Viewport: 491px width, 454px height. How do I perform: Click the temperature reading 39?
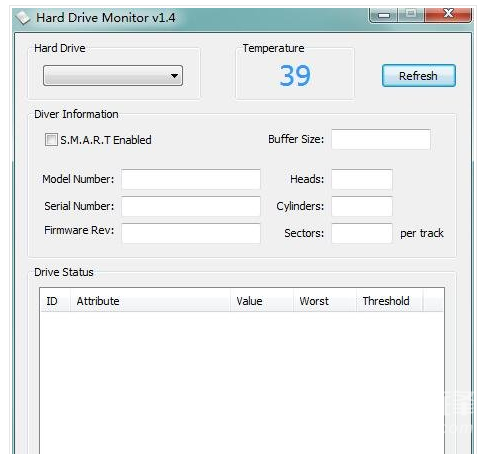(295, 76)
